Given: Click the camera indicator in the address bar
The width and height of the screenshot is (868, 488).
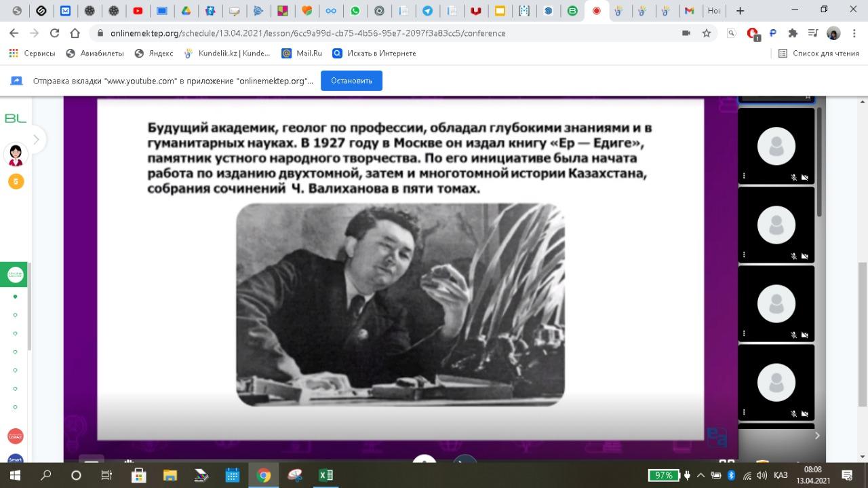Looking at the screenshot, I should (686, 33).
